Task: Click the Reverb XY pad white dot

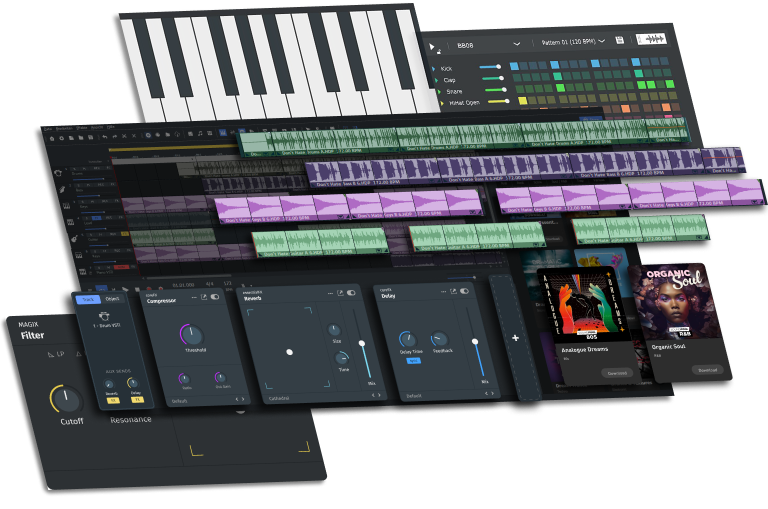Action: coord(289,352)
